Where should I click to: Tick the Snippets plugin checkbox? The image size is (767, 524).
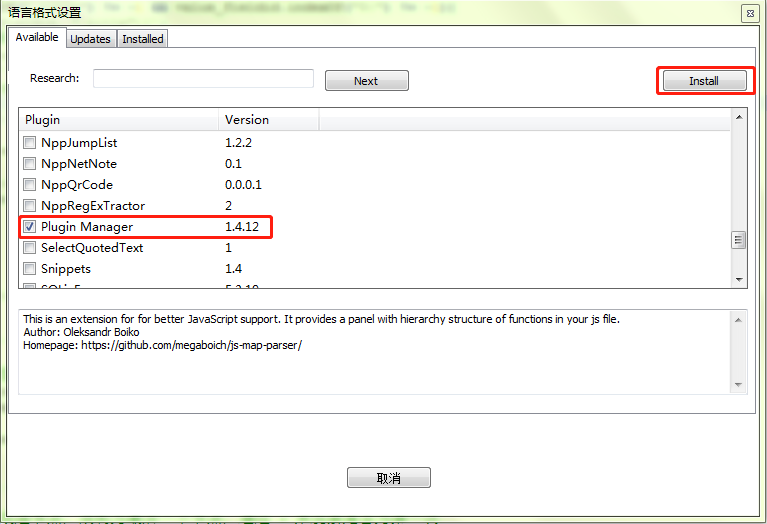tap(29, 269)
